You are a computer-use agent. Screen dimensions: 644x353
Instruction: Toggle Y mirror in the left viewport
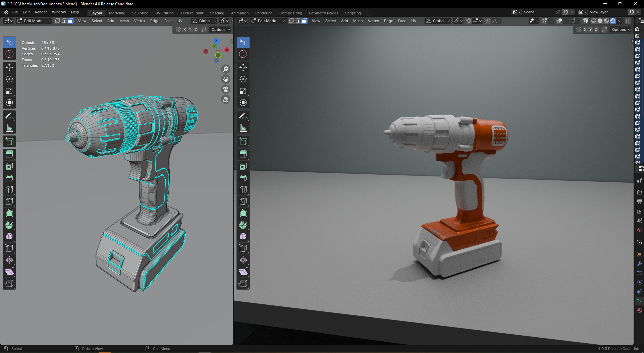(190, 30)
